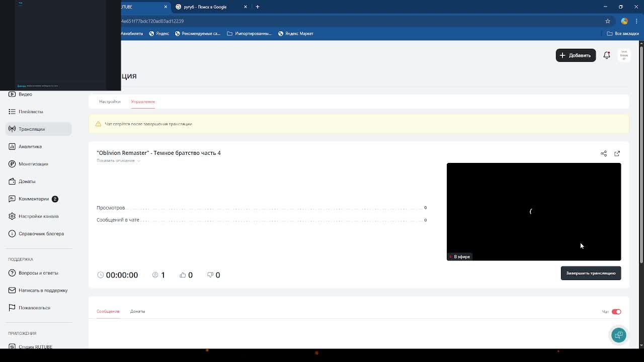Open the Яндекс Маркет bookmark
Screen dimensions: 644x362
click(296, 34)
